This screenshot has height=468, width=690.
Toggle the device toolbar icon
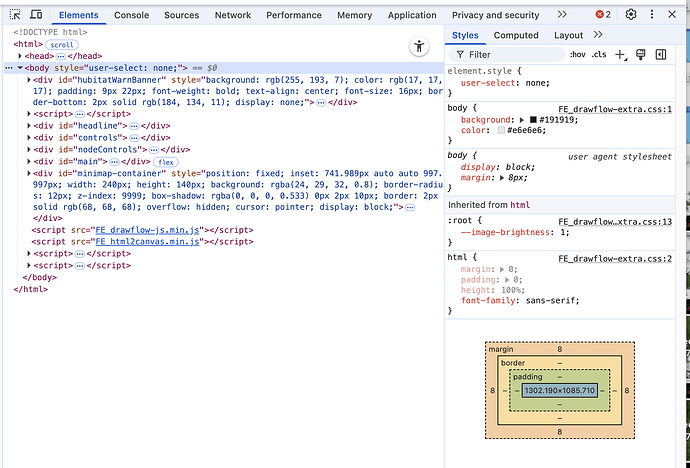(36, 15)
